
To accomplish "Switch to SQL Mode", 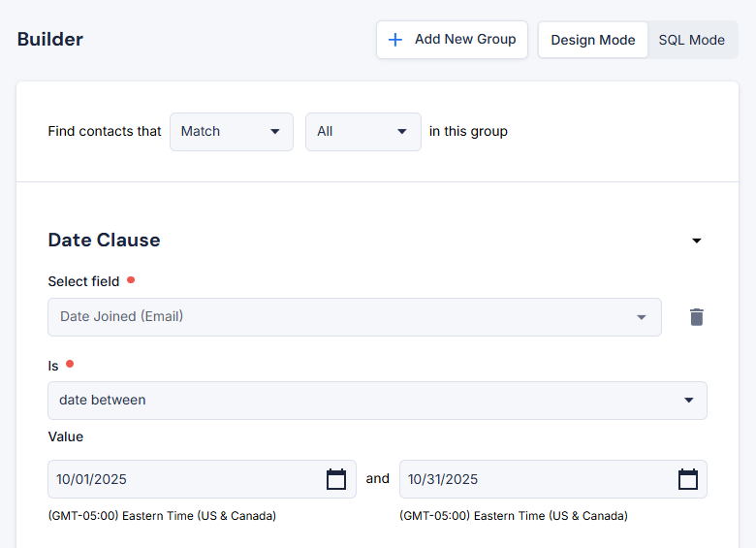I will pyautogui.click(x=691, y=40).
